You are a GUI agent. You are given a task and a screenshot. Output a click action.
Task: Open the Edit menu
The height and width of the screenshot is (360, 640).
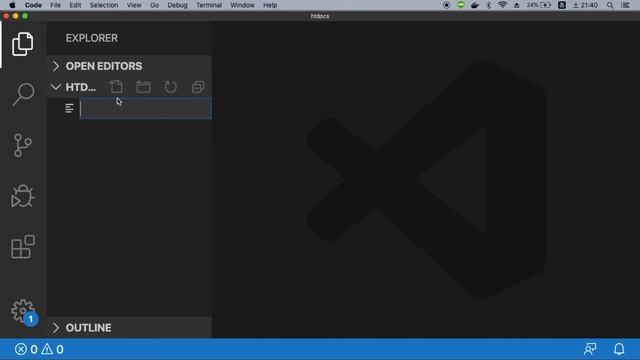click(x=75, y=5)
